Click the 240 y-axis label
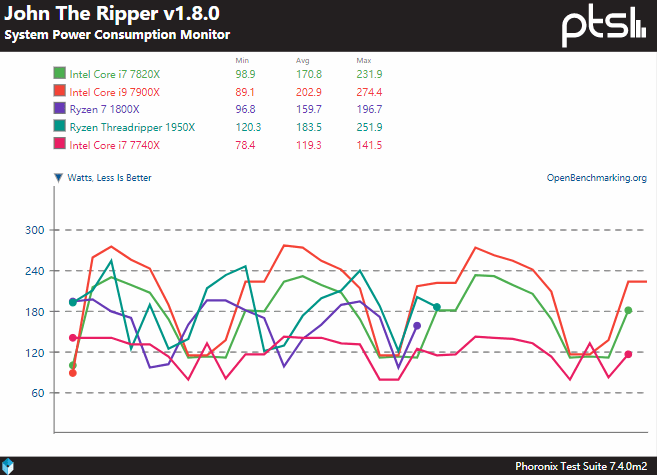The height and width of the screenshot is (475, 657). coord(35,271)
